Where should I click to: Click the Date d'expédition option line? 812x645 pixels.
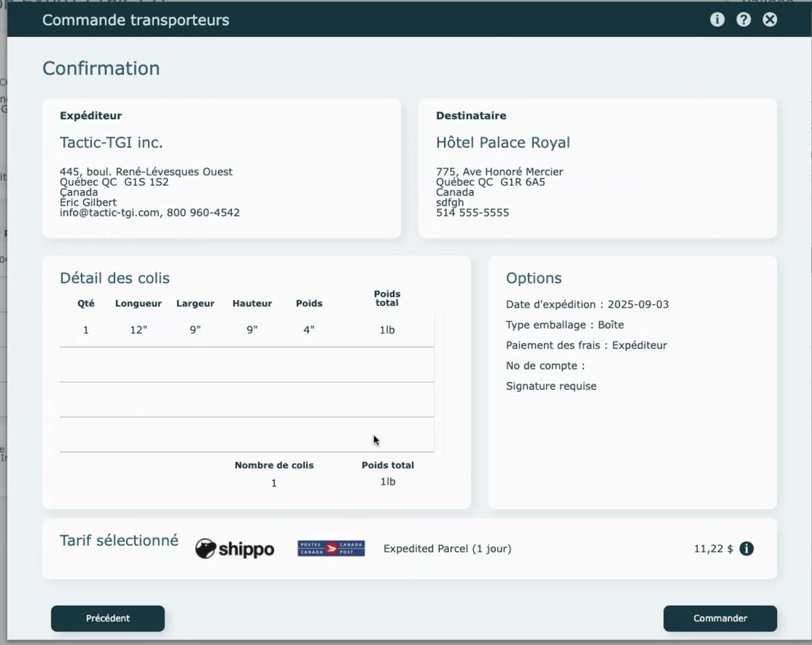click(x=587, y=304)
